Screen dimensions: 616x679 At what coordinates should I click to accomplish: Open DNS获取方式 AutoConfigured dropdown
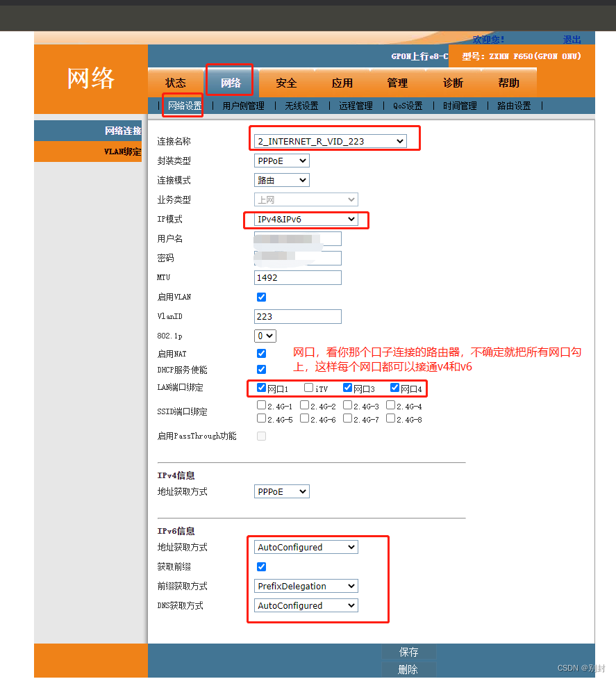click(306, 605)
